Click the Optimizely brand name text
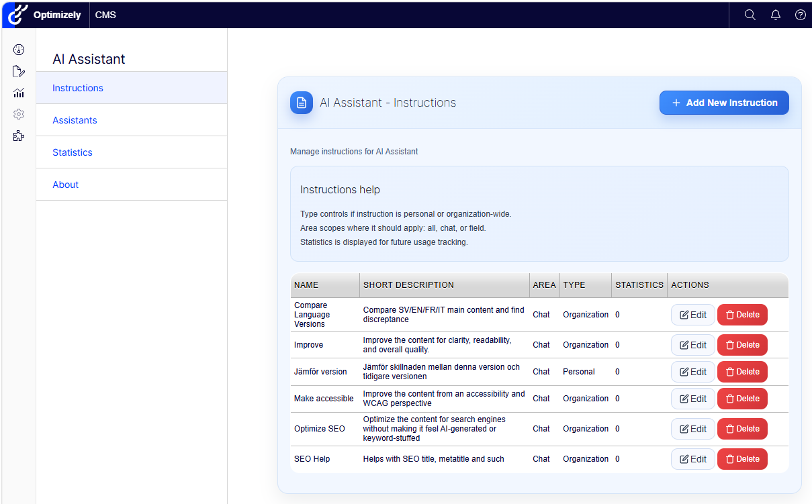Screen dimensions: 812x504 pyautogui.click(x=57, y=15)
